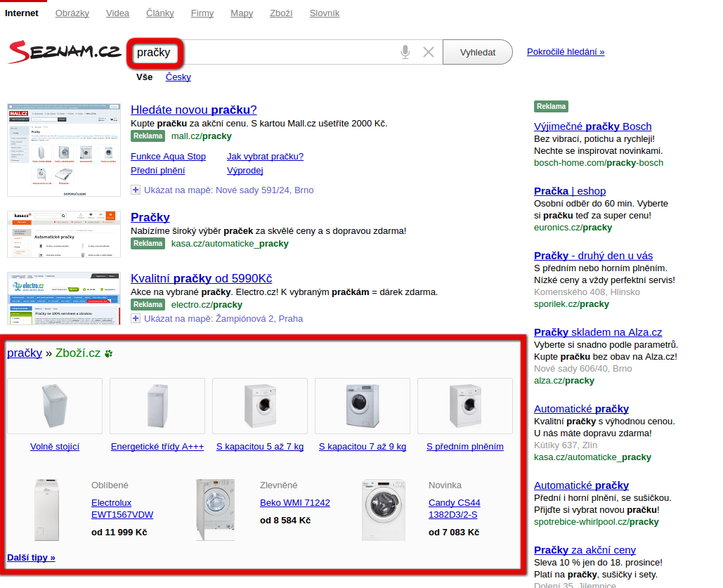Open 'Výjimečné pračky Bosch' sidebar ad
This screenshot has width=723, height=588.
tap(592, 126)
